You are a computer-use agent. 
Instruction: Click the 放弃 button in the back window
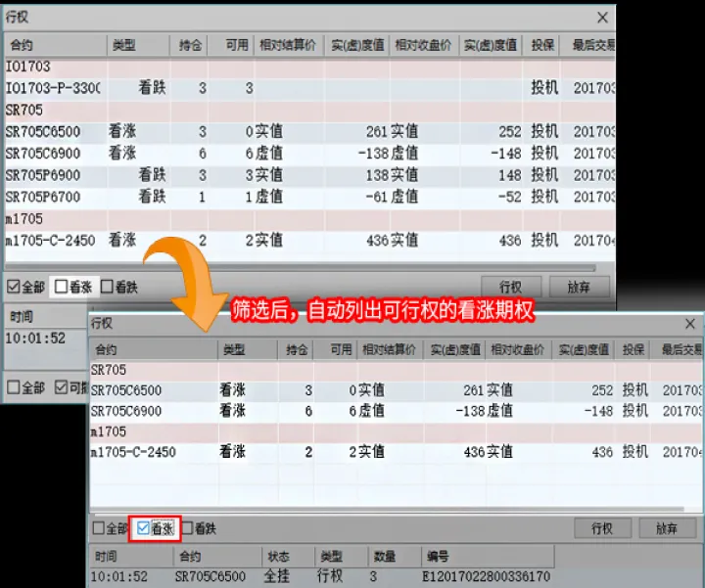point(579,287)
